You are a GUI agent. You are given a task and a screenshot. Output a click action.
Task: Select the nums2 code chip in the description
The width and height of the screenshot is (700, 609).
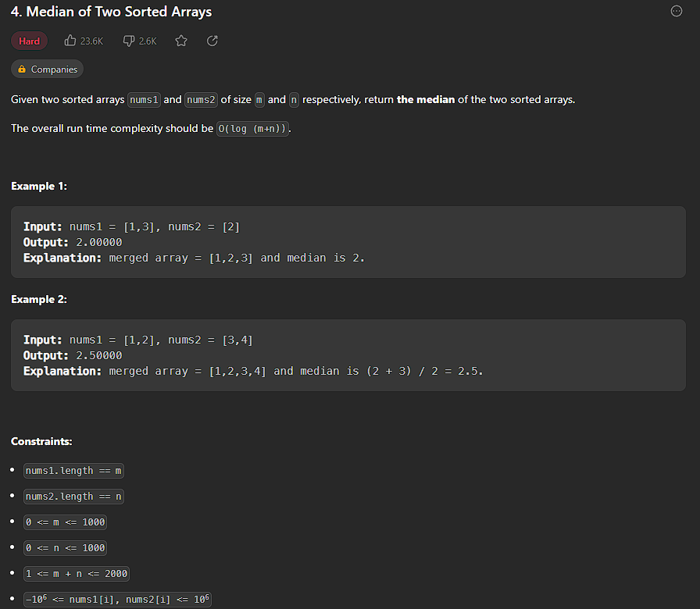point(200,99)
